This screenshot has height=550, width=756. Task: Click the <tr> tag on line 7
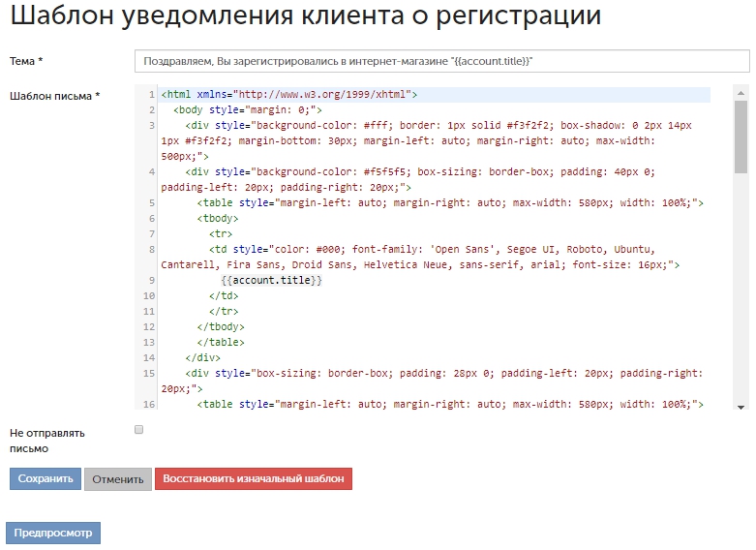point(221,234)
